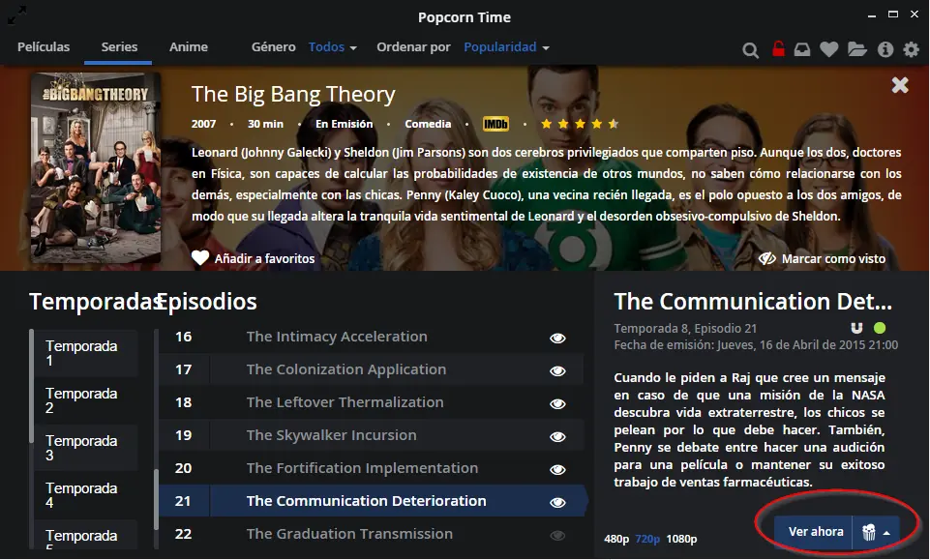The height and width of the screenshot is (560, 930).
Task: Select 1080p quality
Action: coord(681,539)
